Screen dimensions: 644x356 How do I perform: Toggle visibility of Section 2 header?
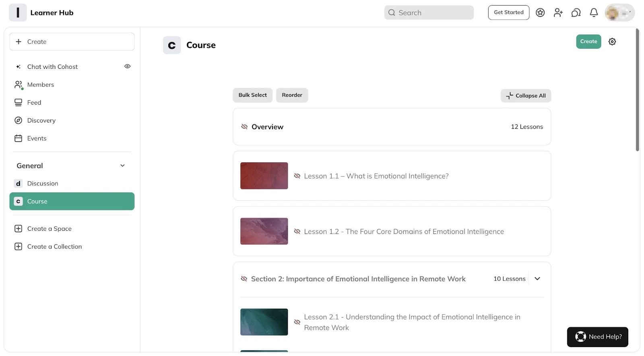click(244, 279)
